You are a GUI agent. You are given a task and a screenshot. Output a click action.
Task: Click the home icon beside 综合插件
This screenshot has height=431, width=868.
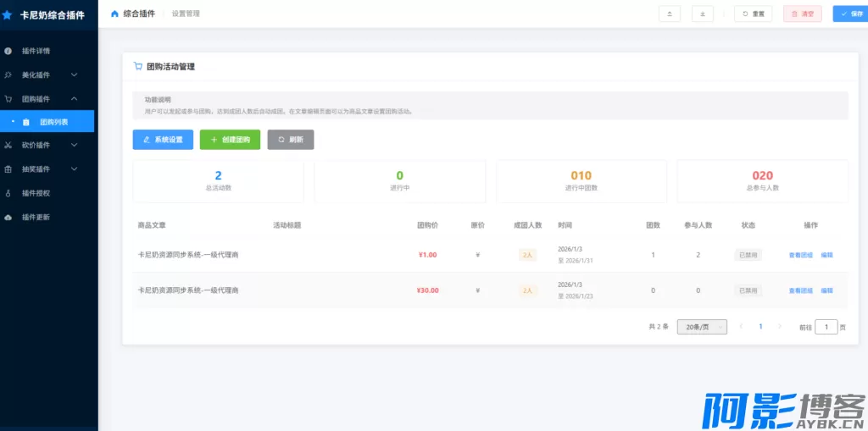115,14
